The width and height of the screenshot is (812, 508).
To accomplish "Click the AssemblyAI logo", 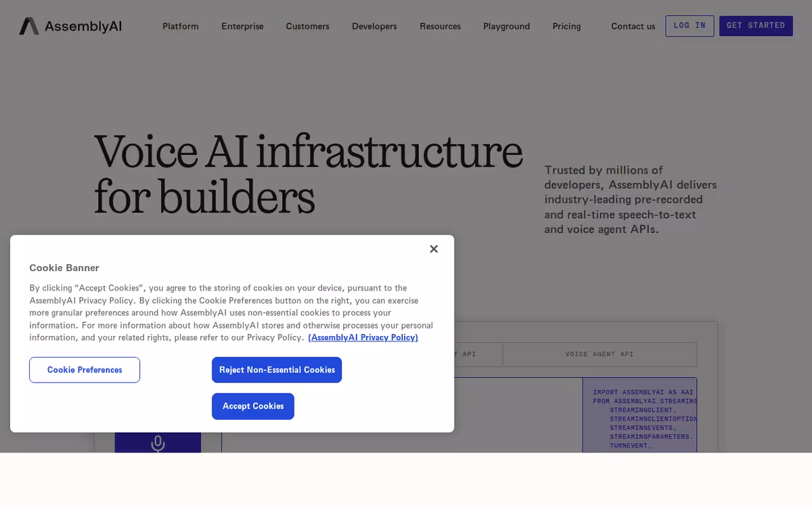I will (x=70, y=26).
